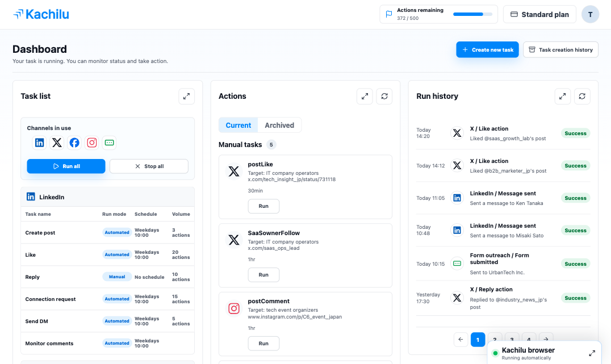Click Run all button

coord(66,166)
